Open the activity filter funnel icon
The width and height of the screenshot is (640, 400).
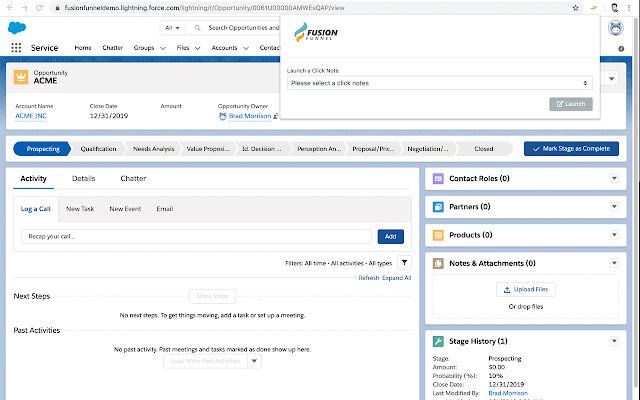coord(404,263)
